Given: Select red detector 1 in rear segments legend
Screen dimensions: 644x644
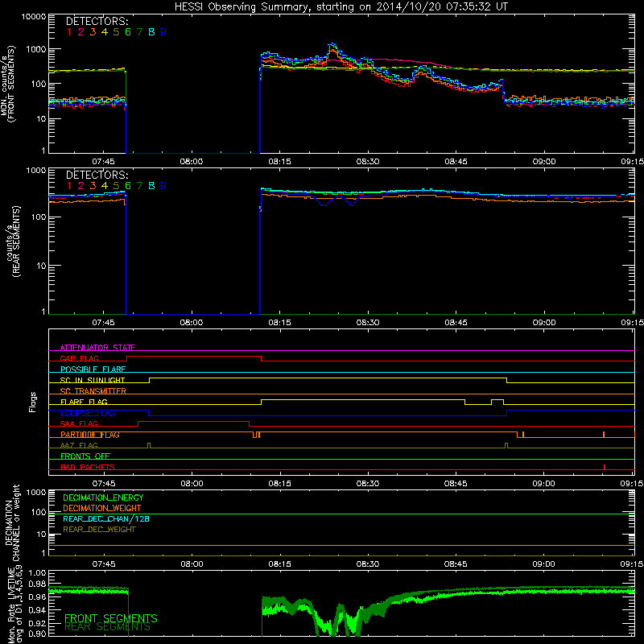Looking at the screenshot, I should pos(69,186).
